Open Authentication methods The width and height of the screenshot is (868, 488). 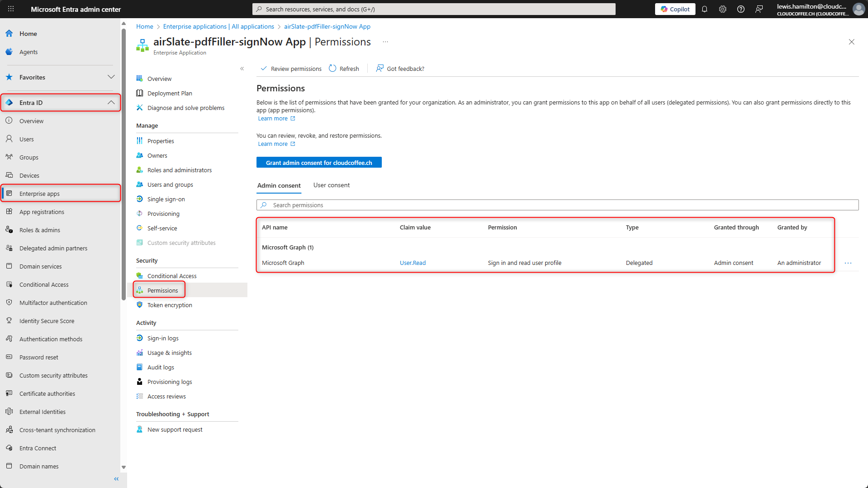point(51,339)
